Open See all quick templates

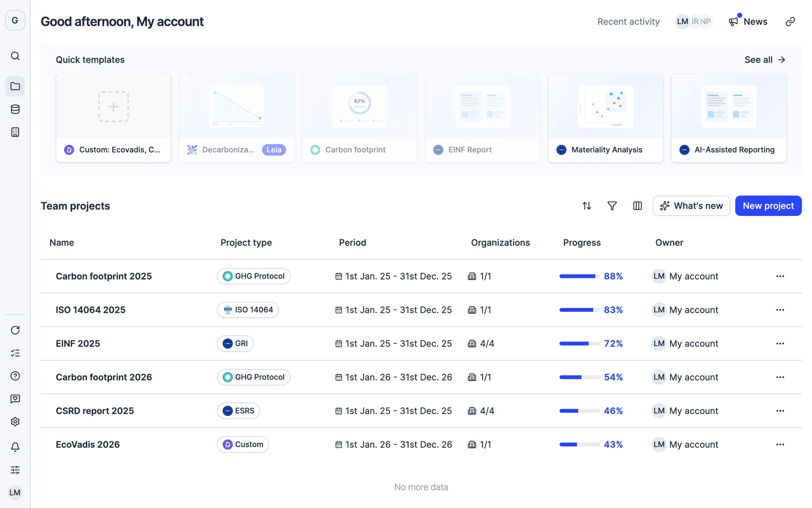pyautogui.click(x=765, y=60)
